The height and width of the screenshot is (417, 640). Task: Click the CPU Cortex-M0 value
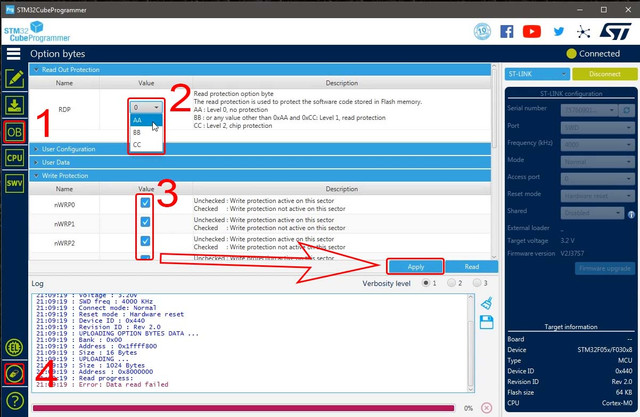pos(617,403)
